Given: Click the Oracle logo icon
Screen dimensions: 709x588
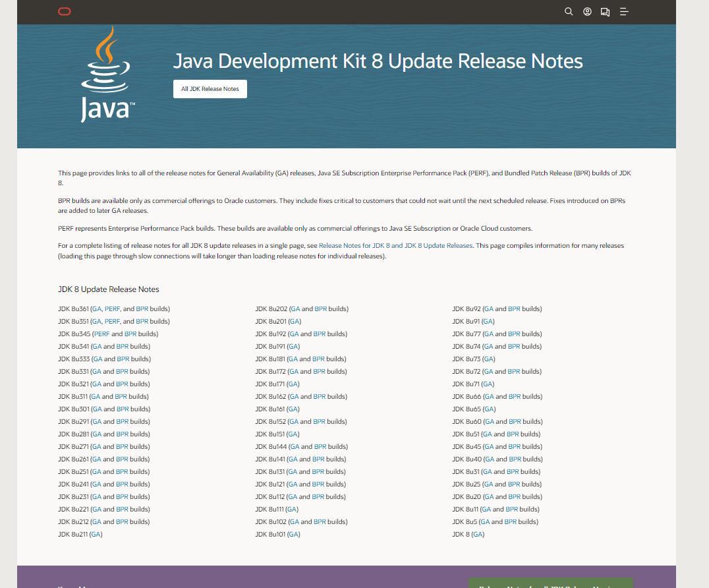Looking at the screenshot, I should [65, 12].
